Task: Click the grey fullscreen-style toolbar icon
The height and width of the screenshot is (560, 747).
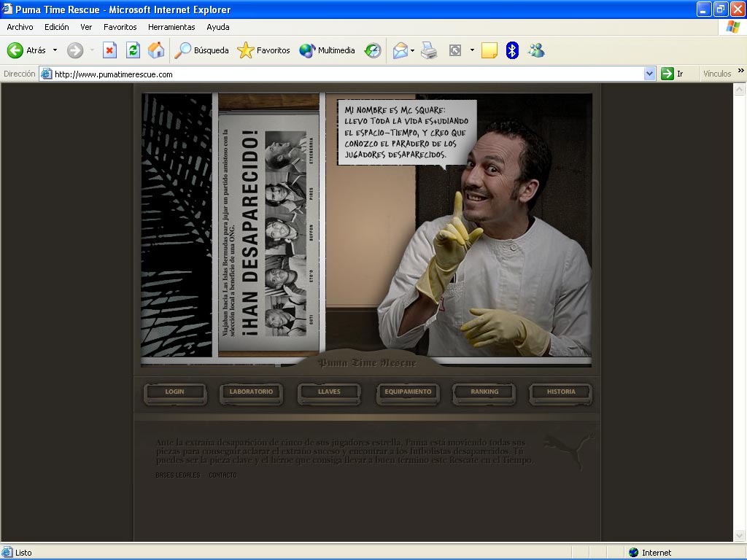Action: click(455, 50)
